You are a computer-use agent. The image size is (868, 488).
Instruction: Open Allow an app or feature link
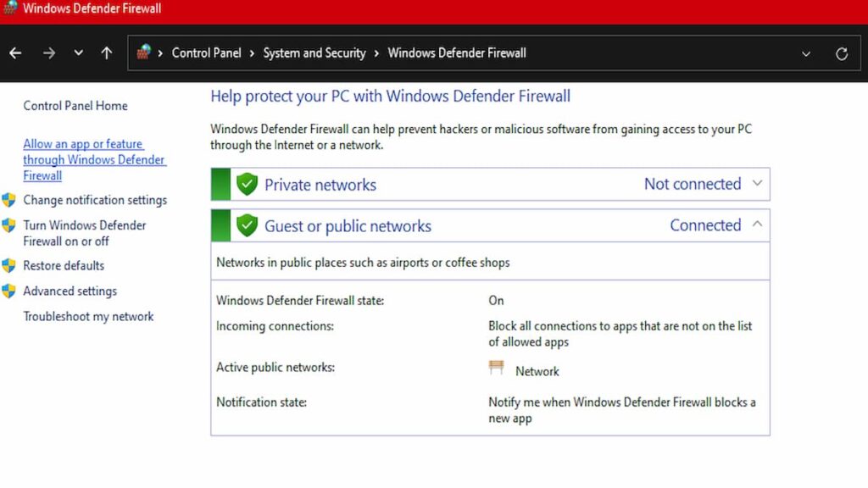coord(95,160)
